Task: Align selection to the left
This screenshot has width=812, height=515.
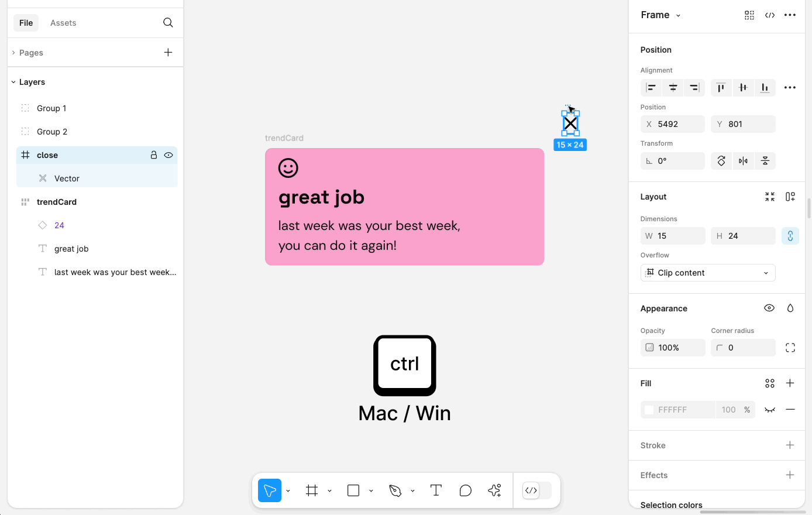Action: click(x=651, y=88)
